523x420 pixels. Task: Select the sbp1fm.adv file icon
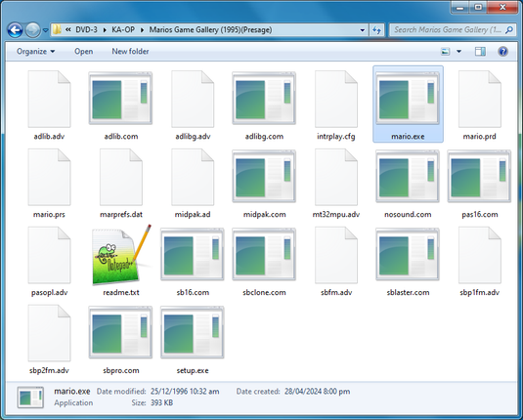point(479,255)
